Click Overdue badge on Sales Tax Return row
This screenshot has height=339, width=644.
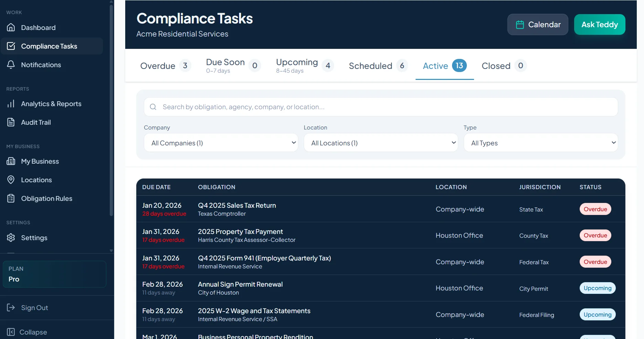(x=595, y=209)
